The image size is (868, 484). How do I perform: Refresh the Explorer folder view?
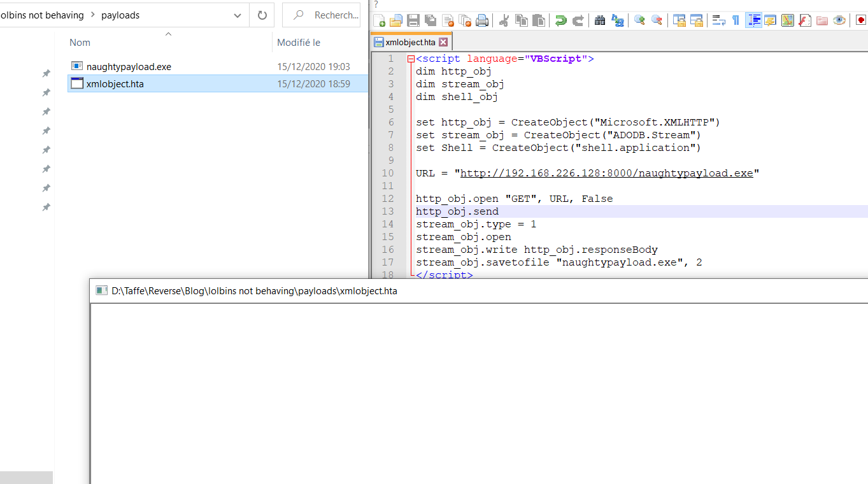point(262,15)
